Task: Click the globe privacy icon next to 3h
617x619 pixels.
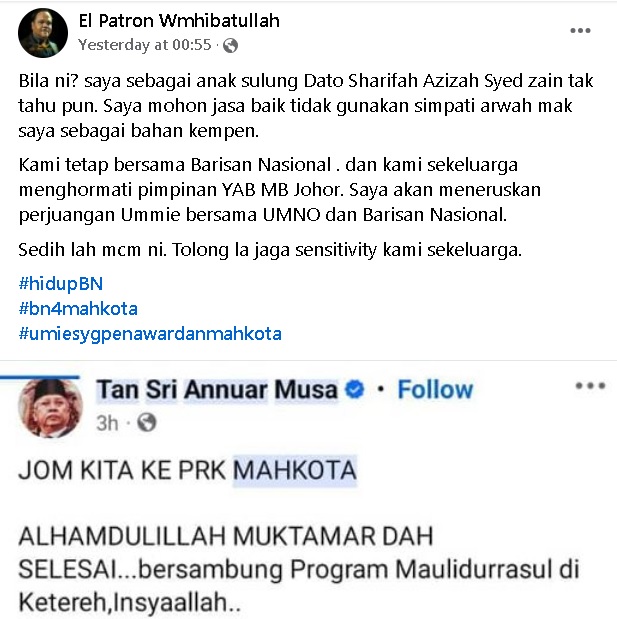Action: click(x=146, y=423)
